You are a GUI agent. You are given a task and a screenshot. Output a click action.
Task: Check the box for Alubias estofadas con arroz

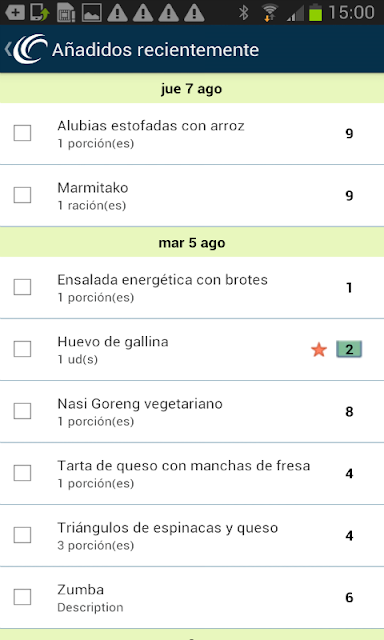point(22,133)
